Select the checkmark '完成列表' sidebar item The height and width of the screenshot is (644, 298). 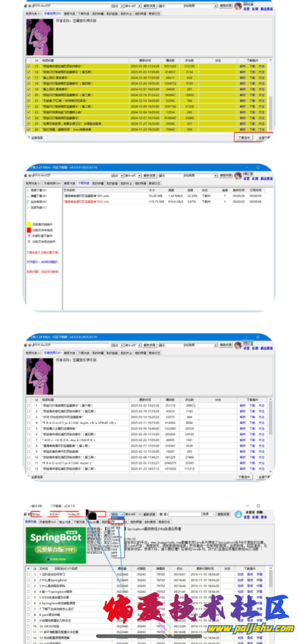coord(36,208)
